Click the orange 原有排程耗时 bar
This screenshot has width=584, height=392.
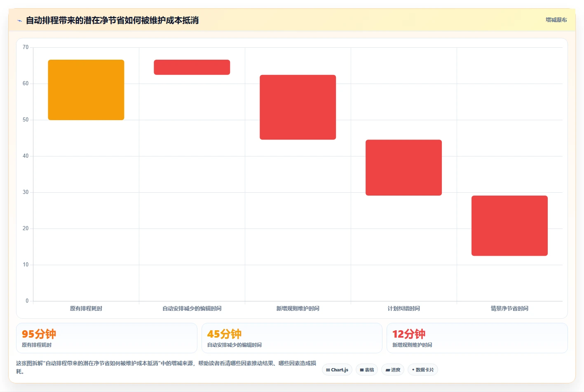[x=86, y=90]
